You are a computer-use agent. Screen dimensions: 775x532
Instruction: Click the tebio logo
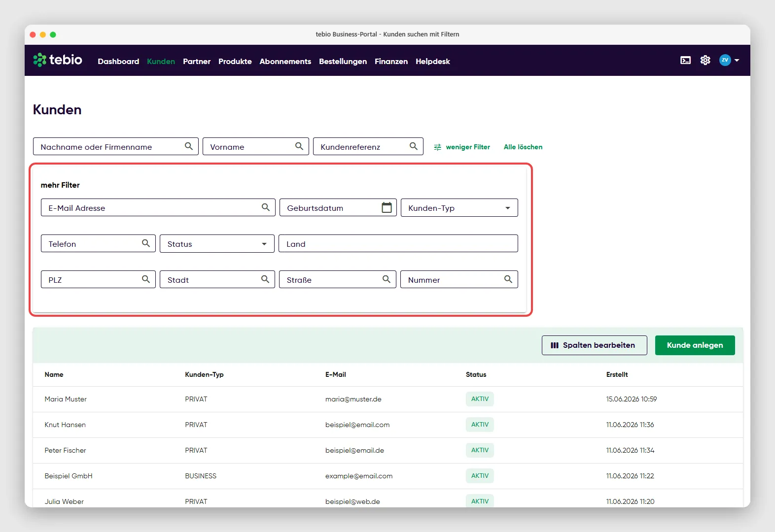click(x=58, y=60)
